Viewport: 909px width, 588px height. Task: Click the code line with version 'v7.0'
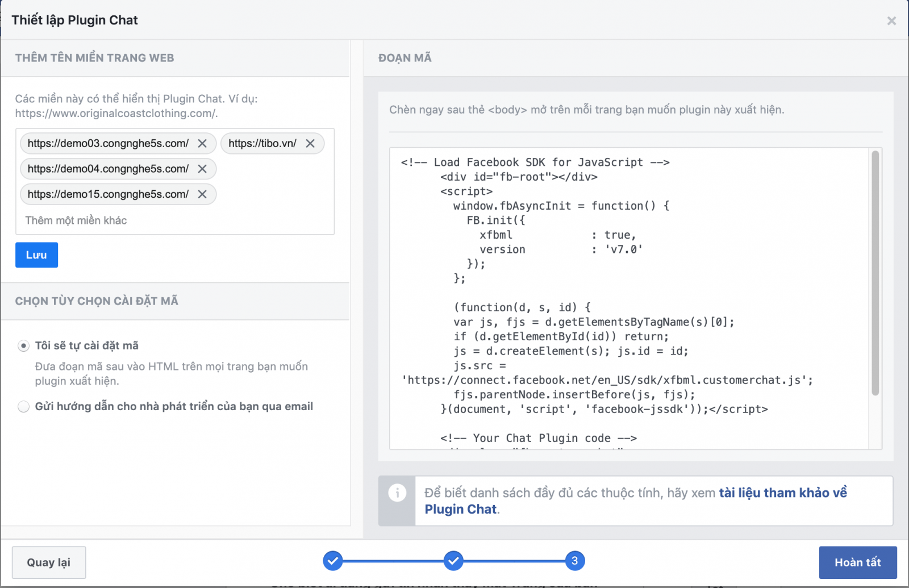pyautogui.click(x=561, y=249)
